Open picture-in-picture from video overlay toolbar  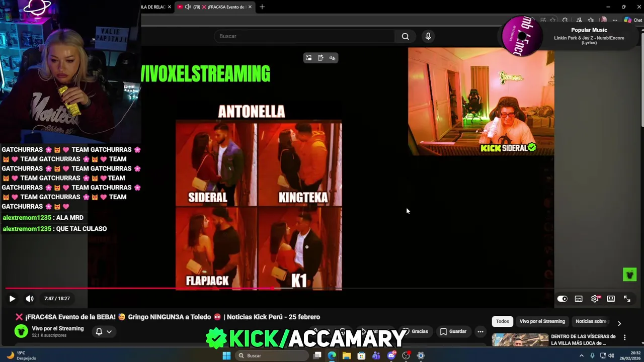308,58
